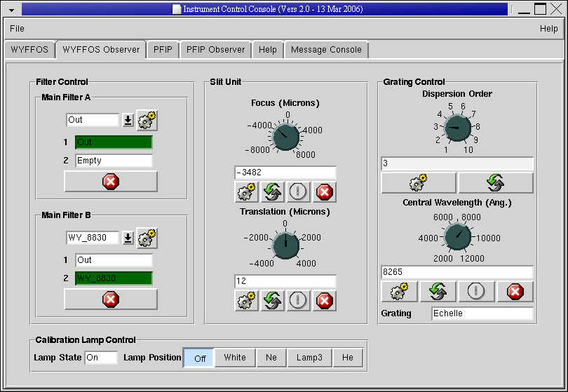Apply Translation value with gear icon
Image resolution: width=568 pixels, height=392 pixels.
(246, 300)
